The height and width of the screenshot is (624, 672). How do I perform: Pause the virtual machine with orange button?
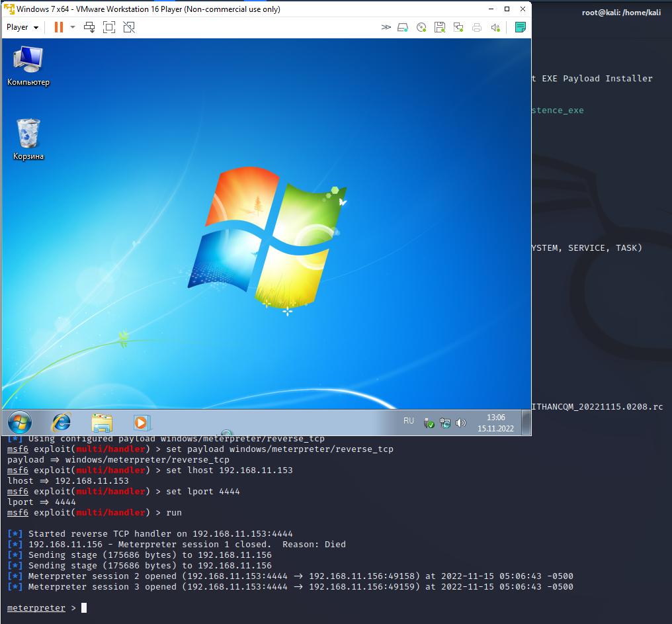(x=59, y=27)
